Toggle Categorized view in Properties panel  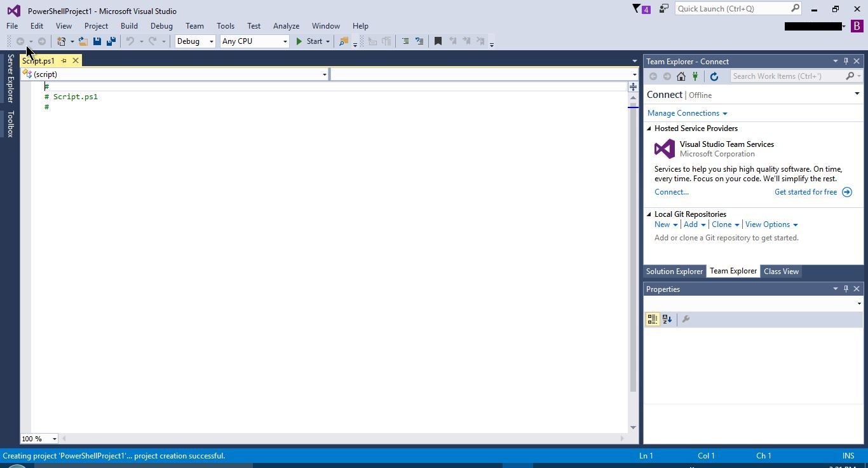coord(653,319)
